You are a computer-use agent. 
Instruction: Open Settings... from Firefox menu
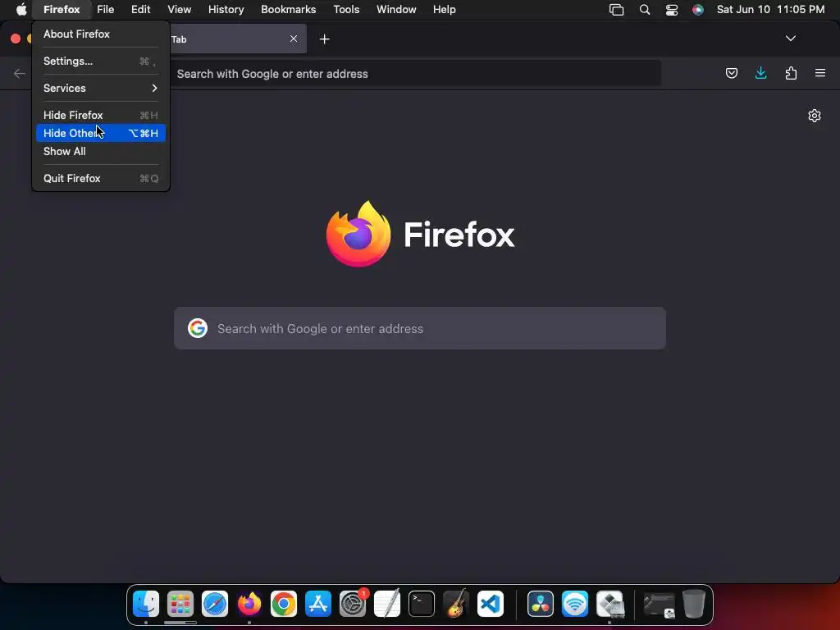(x=101, y=61)
